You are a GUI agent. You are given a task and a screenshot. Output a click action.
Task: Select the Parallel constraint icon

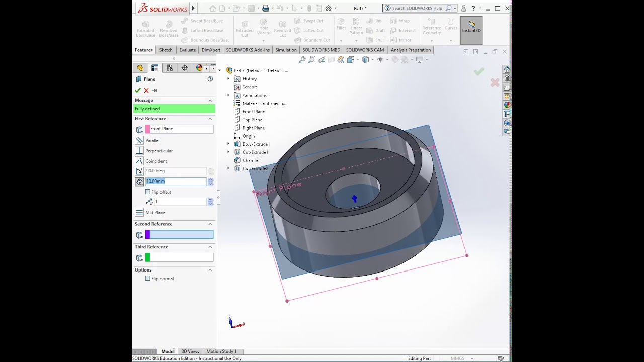point(139,140)
